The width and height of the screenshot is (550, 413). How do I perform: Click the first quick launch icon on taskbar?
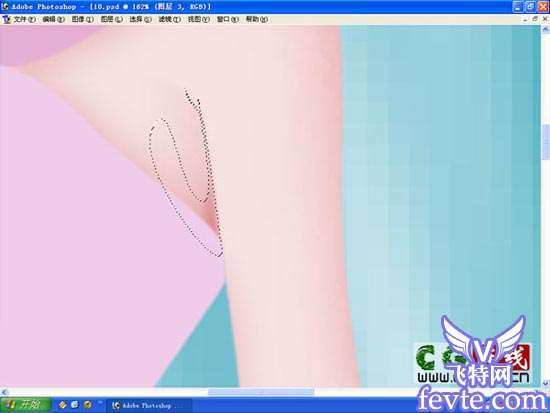point(62,405)
